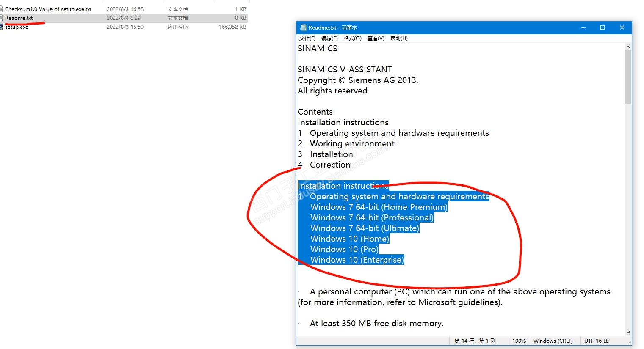
Task: Click the SINAMICS V-ASSISTANT line
Action: click(x=345, y=69)
